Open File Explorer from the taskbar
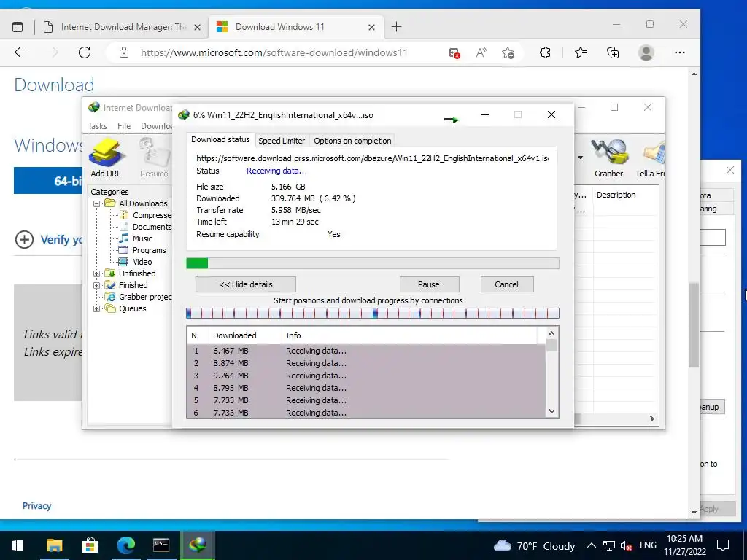The image size is (747, 560). coord(54,545)
